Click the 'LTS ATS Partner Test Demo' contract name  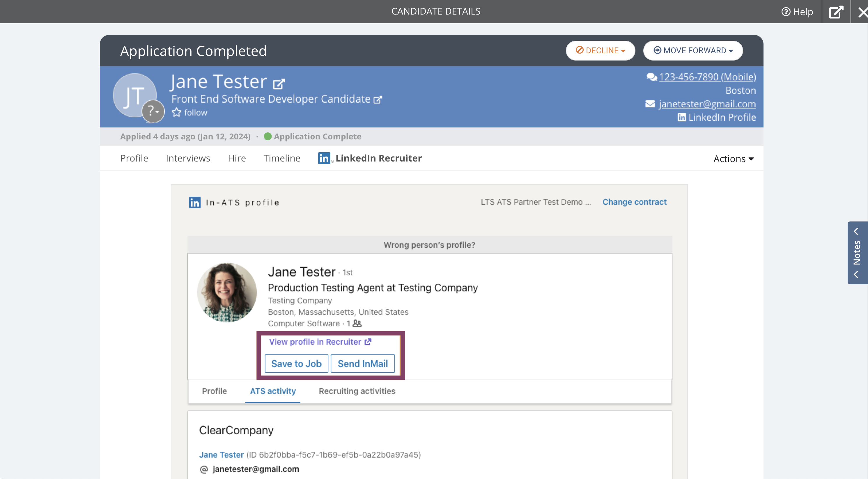pos(536,202)
